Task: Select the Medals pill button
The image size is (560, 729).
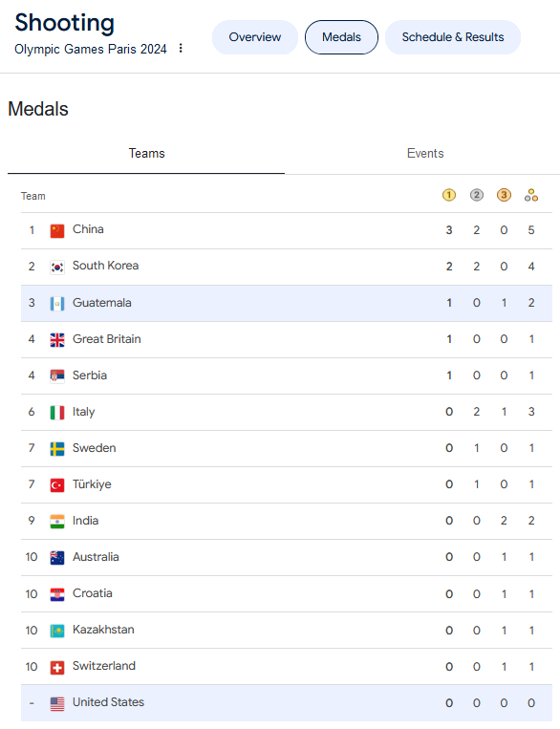Action: (x=341, y=37)
